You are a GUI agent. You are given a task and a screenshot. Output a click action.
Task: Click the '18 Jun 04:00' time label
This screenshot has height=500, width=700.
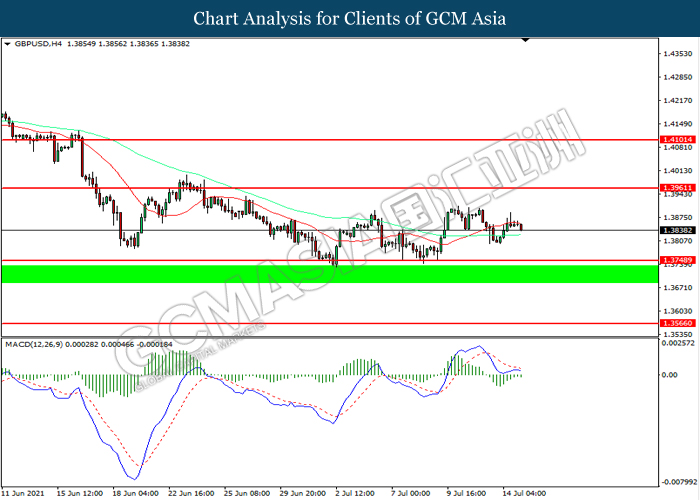click(137, 493)
